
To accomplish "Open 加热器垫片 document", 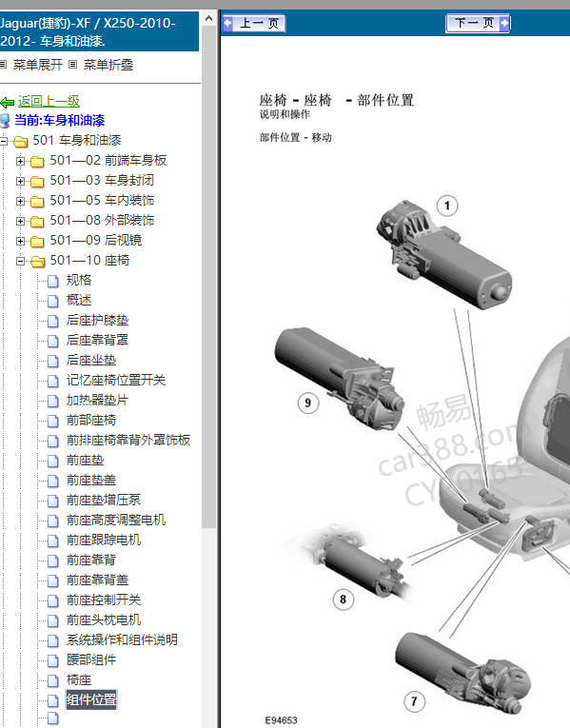I will 97,400.
